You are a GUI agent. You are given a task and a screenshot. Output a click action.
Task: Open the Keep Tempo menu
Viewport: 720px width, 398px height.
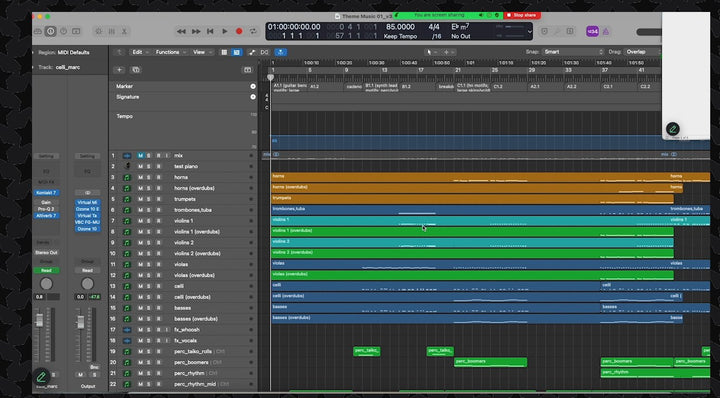tap(400, 36)
